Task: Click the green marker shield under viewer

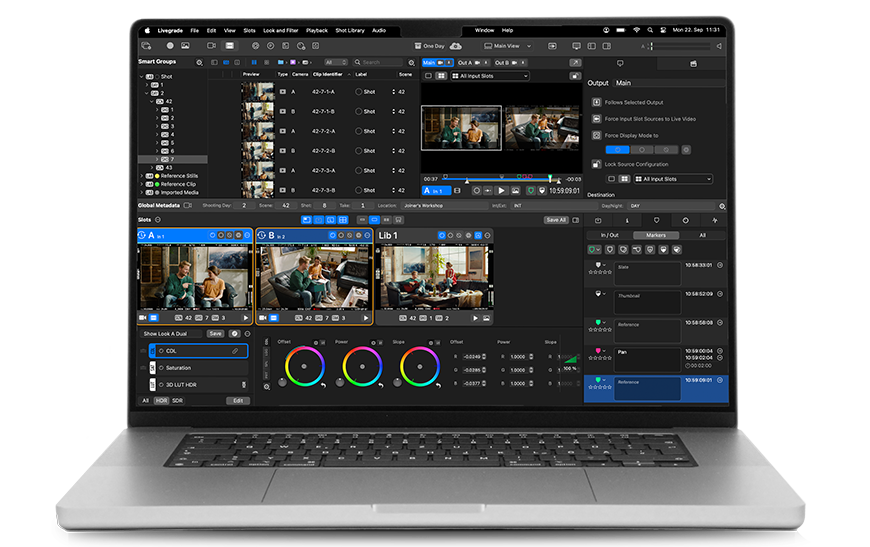Action: [x=530, y=190]
